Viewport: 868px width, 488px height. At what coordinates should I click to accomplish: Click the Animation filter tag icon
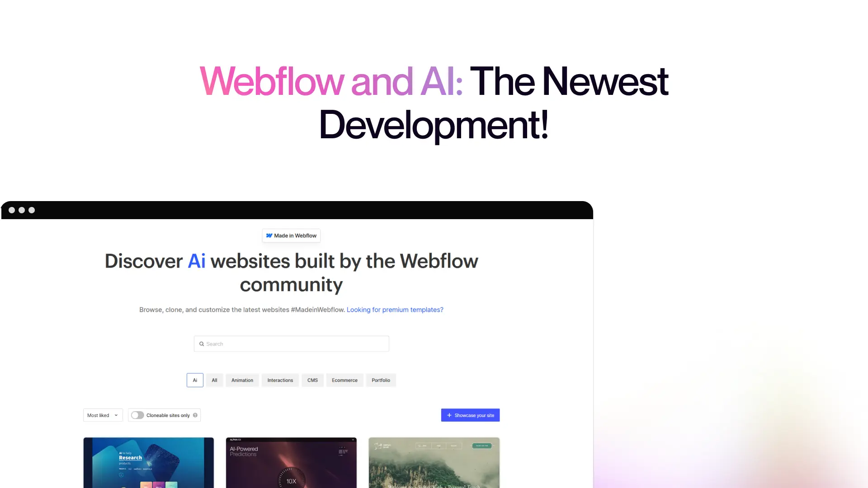[x=242, y=380]
